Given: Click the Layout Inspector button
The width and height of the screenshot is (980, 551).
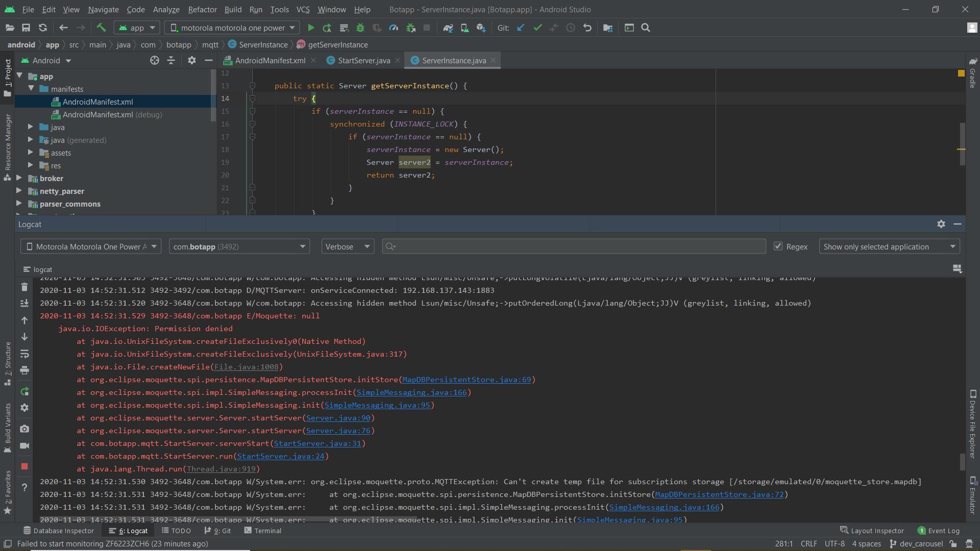Looking at the screenshot, I should pos(872,531).
